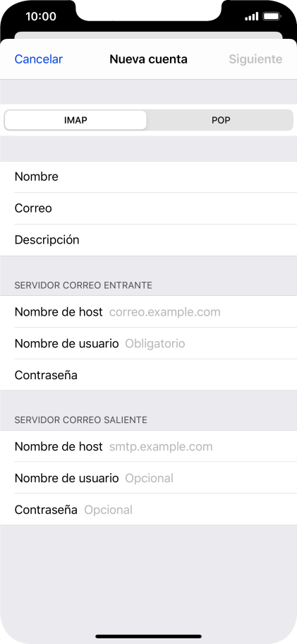297x644 pixels.
Task: Switch to the POP account type
Action: [221, 120]
